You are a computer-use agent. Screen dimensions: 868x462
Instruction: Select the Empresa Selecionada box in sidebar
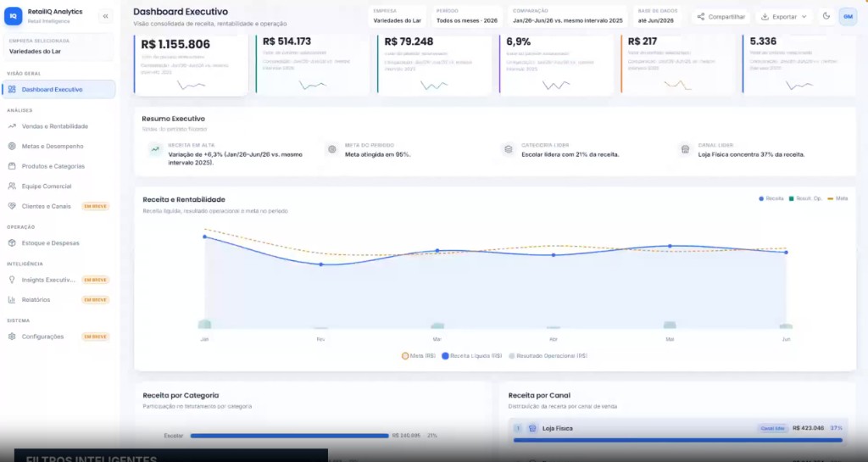click(x=58, y=47)
